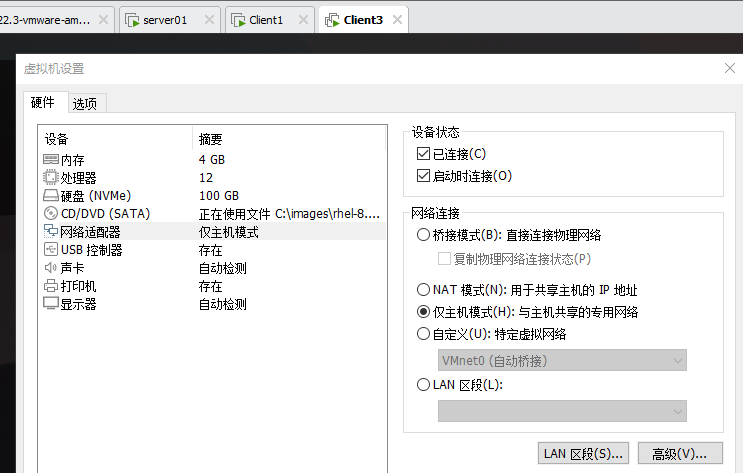Click the 正在使用文件 C:\images\rhel-8 summary
The width and height of the screenshot is (743, 473).
[x=289, y=214]
